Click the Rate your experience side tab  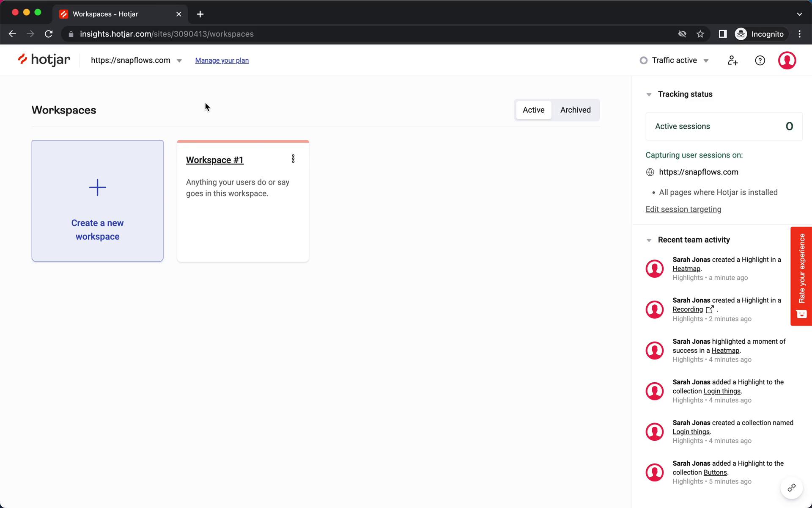801,276
